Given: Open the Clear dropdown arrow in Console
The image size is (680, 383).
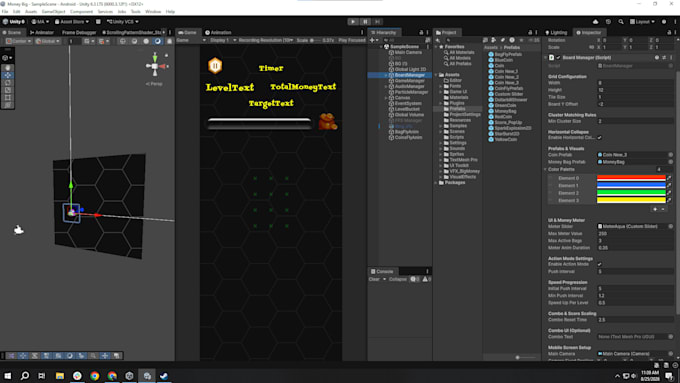Looking at the screenshot, I should click(384, 279).
